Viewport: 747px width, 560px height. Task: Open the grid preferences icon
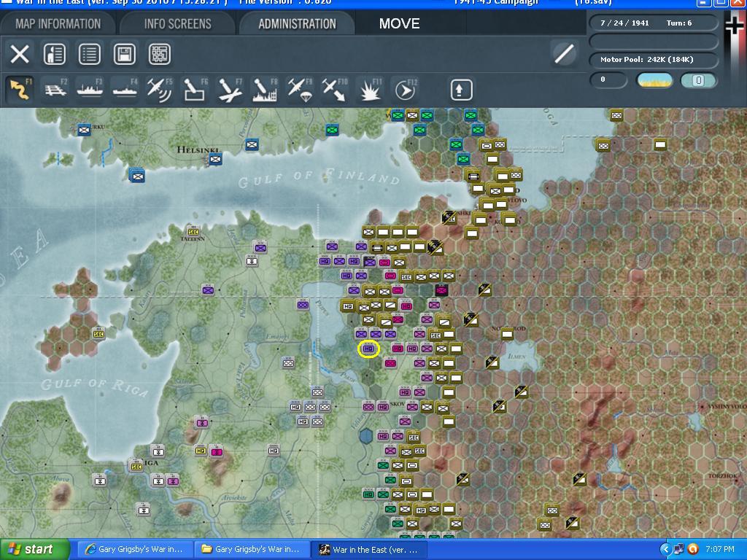(160, 54)
